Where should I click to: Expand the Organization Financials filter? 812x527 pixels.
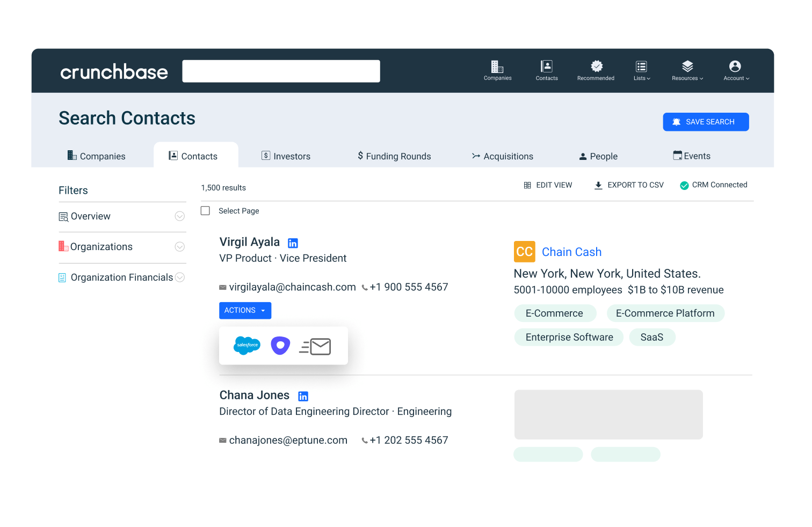180,277
